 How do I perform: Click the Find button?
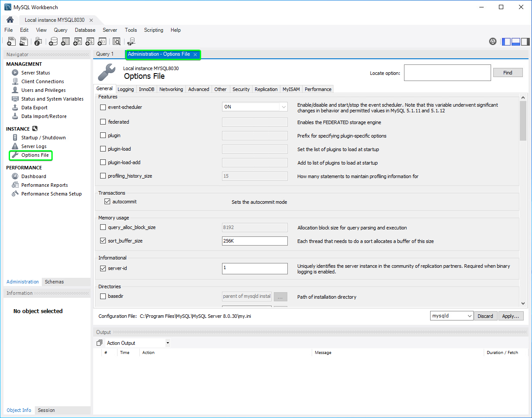[x=508, y=73]
